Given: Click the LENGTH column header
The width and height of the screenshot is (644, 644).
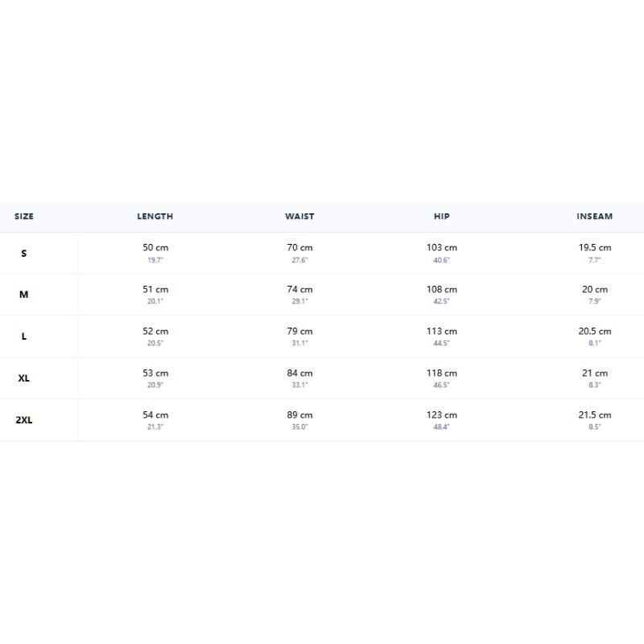Looking at the screenshot, I should point(155,217).
